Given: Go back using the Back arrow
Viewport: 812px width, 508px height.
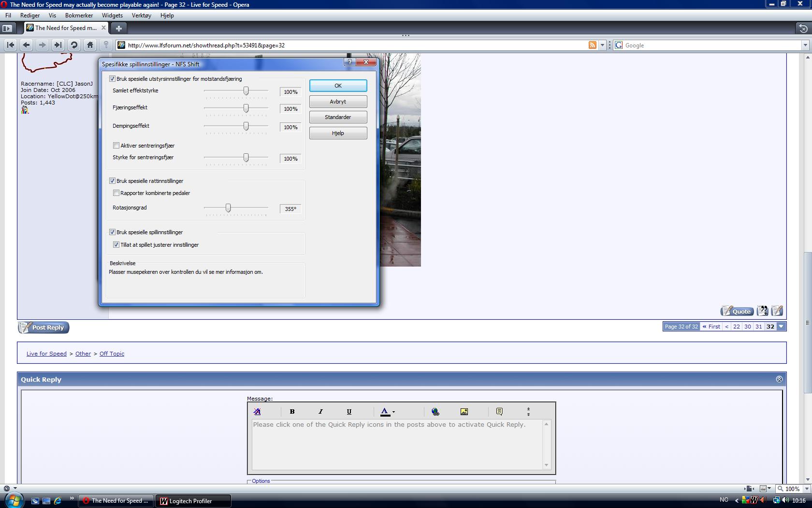Looking at the screenshot, I should pyautogui.click(x=27, y=45).
